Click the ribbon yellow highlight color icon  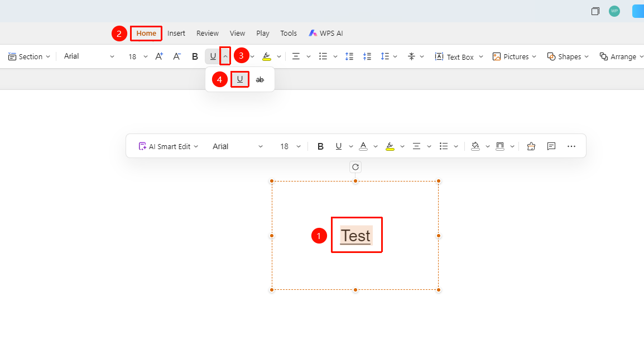267,56
